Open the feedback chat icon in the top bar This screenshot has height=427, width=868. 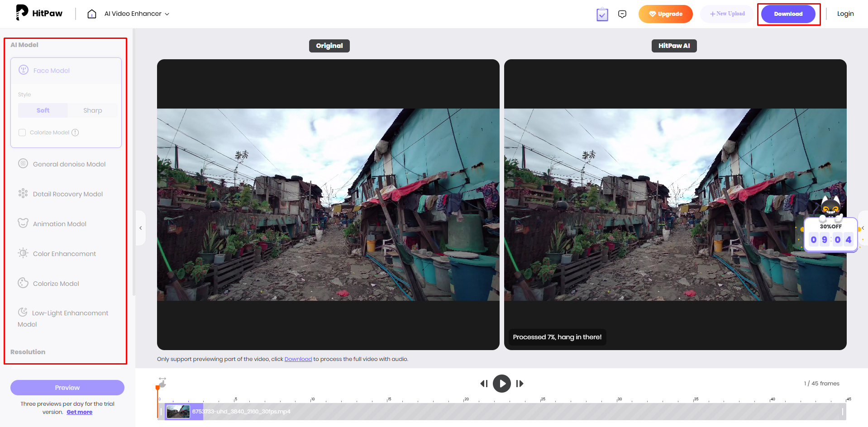tap(622, 14)
